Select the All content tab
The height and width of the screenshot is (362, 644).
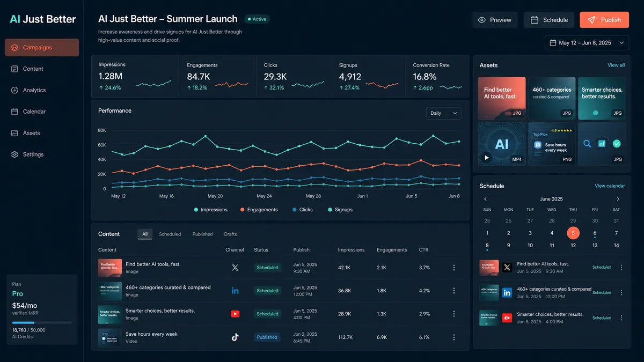point(145,234)
